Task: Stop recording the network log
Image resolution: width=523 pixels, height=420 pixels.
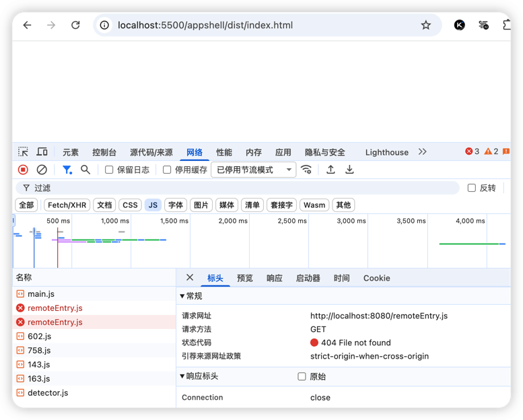Action: pyautogui.click(x=23, y=170)
